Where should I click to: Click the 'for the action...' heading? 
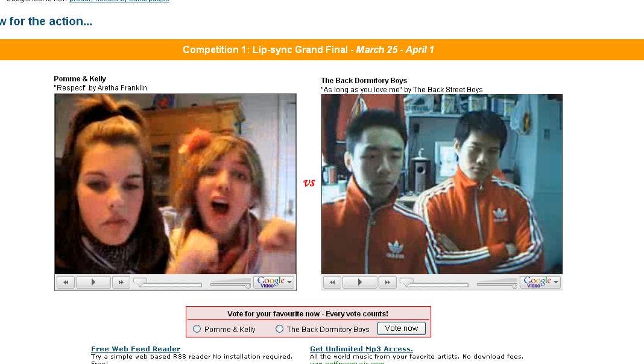46,21
